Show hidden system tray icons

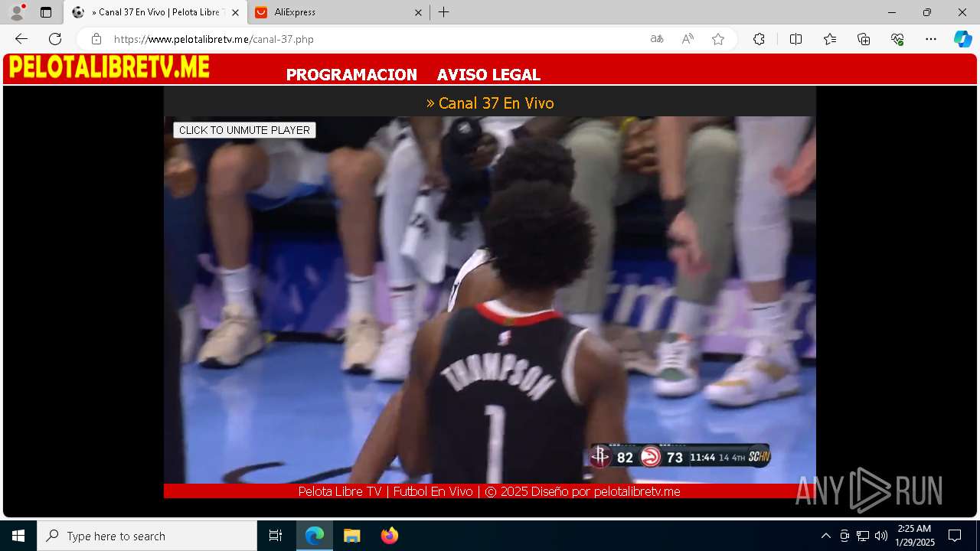tap(825, 536)
